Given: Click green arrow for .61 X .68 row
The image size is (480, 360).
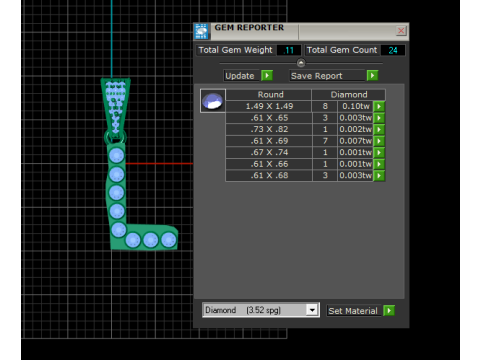Looking at the screenshot, I should pos(379,175).
